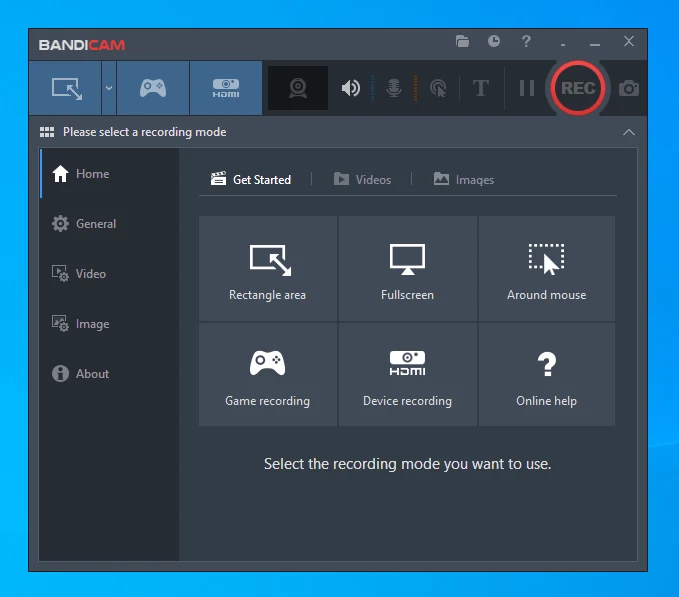Collapse the panel with the chevron up arrow
Screen dimensions: 679x597
click(629, 132)
